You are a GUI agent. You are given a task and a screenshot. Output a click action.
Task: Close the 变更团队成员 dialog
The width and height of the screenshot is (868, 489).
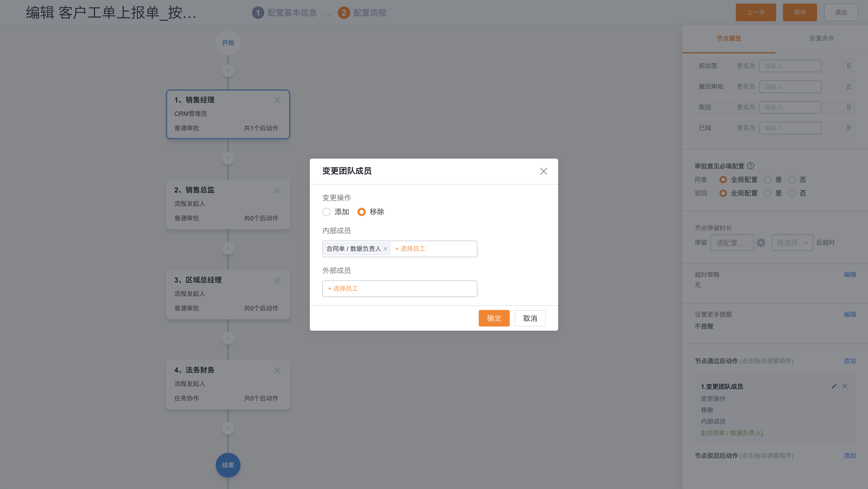click(543, 171)
